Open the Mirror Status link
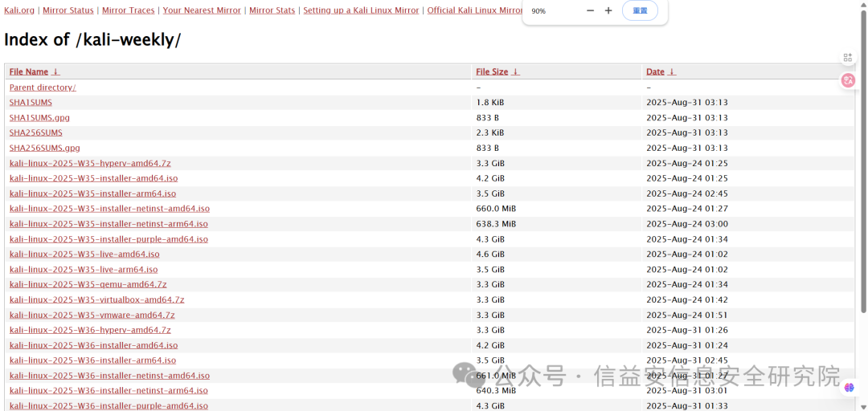Viewport: 868px width, 411px height. (x=68, y=10)
